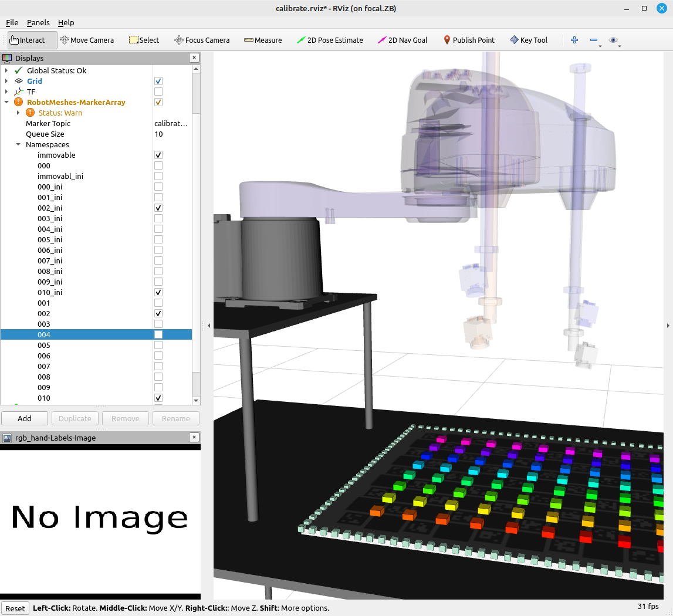Expand the Global Status tree item
Viewport: 673px width, 616px height.
pyautogui.click(x=6, y=70)
